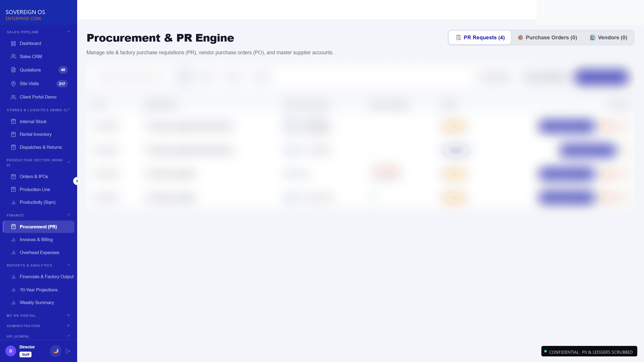Click the Quotations document icon

[x=13, y=70]
